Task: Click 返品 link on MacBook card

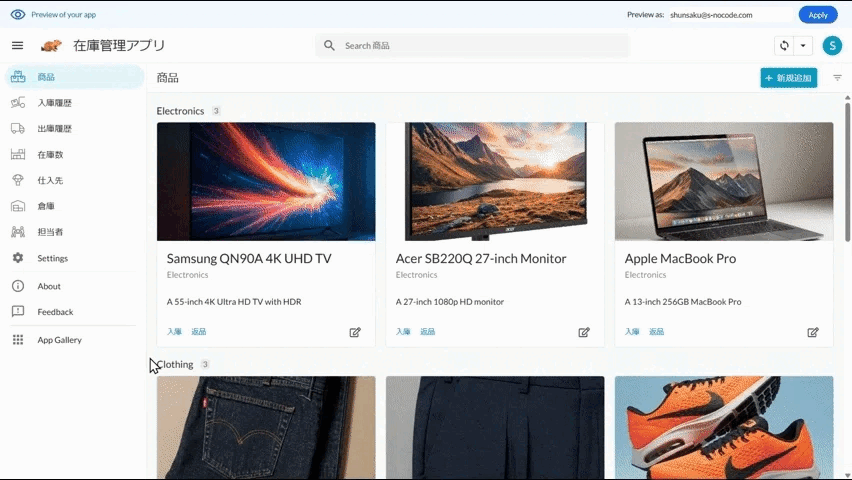Action: (x=656, y=332)
